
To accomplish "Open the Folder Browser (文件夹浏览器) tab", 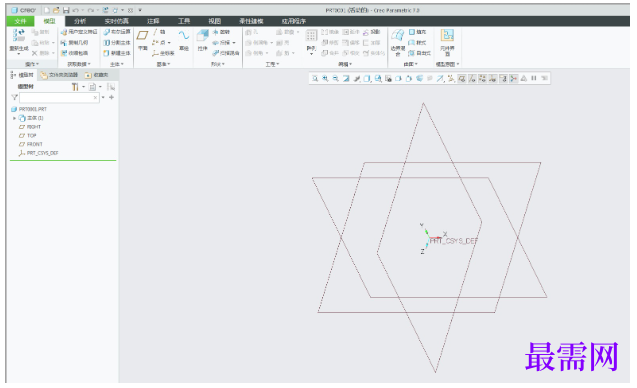I will coord(59,75).
